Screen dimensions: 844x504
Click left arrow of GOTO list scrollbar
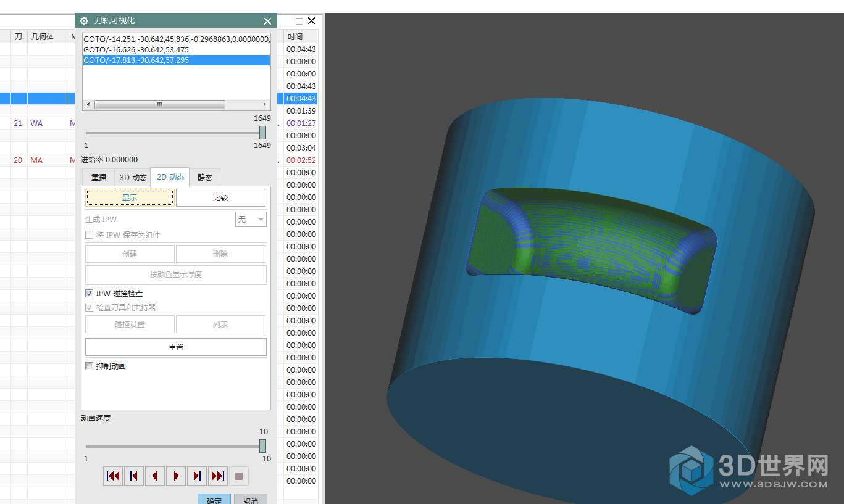(87, 105)
